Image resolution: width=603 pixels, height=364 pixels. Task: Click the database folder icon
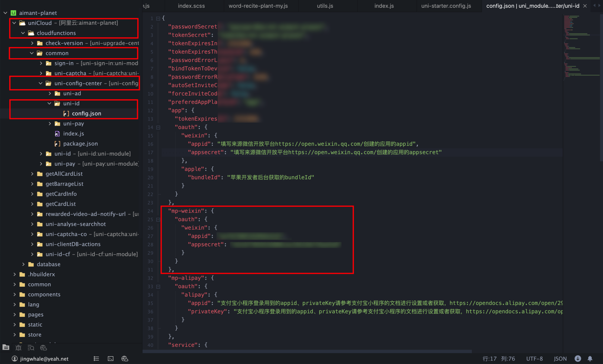[x=31, y=264]
